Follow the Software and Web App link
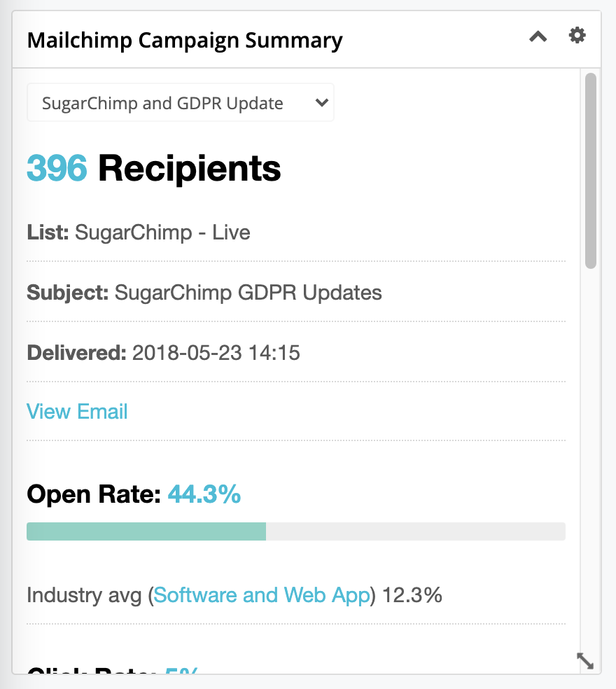Screen dimensions: 616x689 (262, 595)
